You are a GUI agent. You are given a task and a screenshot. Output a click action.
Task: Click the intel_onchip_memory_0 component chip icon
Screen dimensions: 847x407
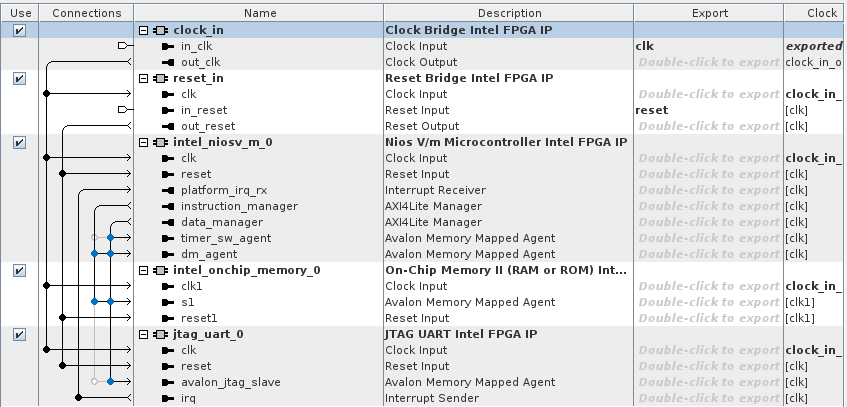161,270
